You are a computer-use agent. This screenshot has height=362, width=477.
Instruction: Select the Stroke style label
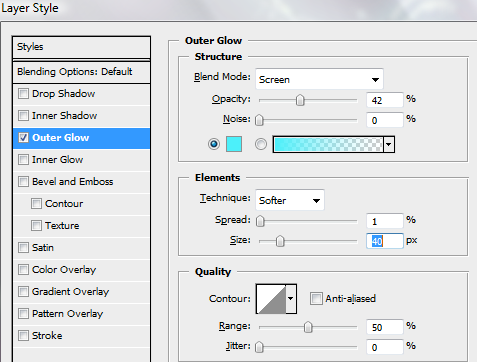[x=47, y=336]
